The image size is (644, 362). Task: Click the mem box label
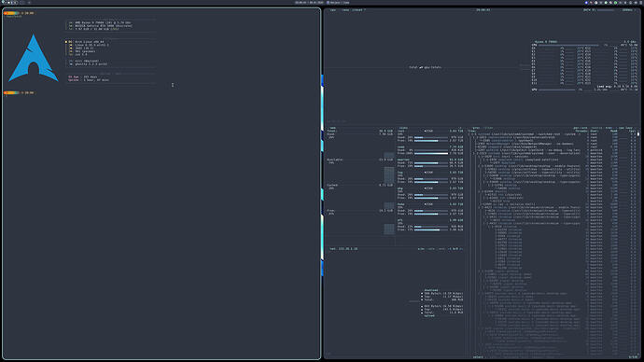pyautogui.click(x=332, y=128)
